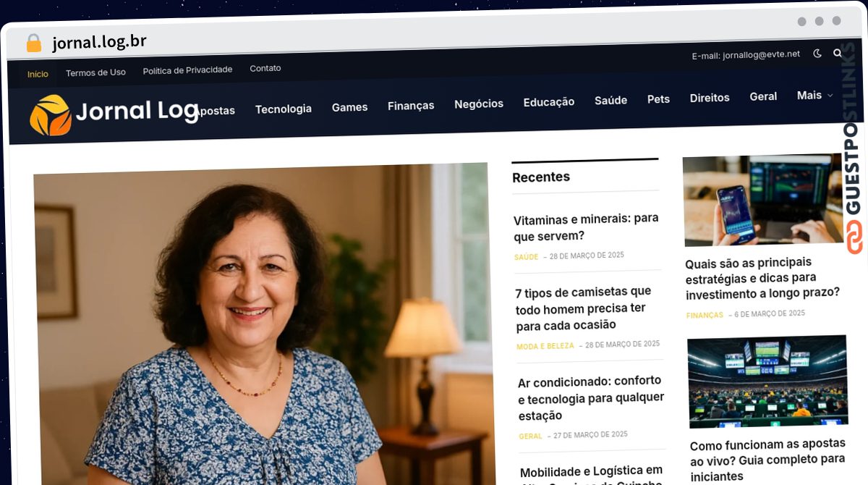
Task: Open the search magnifier icon
Action: click(x=838, y=53)
